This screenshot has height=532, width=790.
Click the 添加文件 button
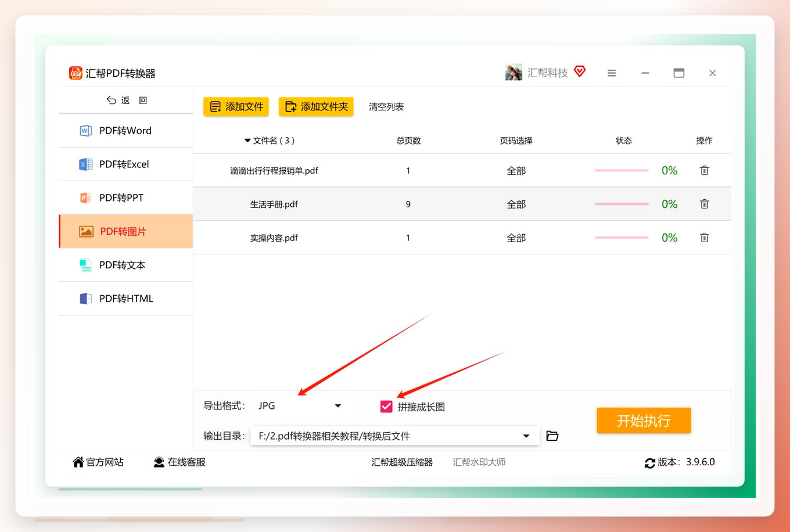236,107
